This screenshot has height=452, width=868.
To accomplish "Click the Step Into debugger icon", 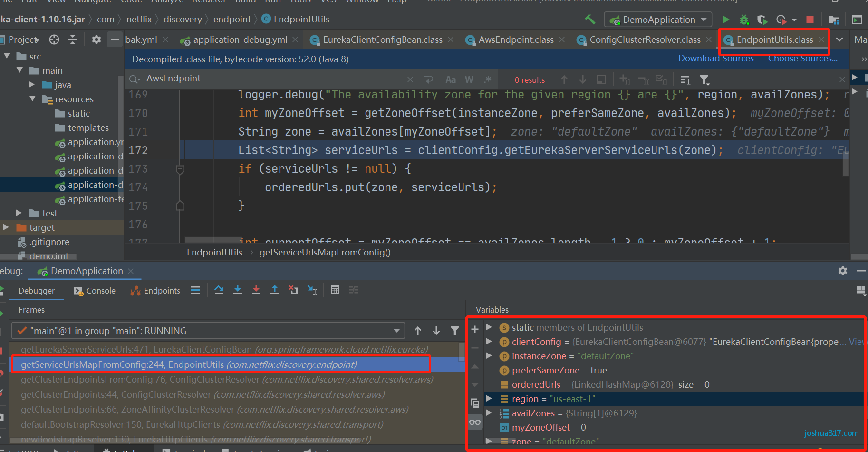I will click(x=238, y=290).
